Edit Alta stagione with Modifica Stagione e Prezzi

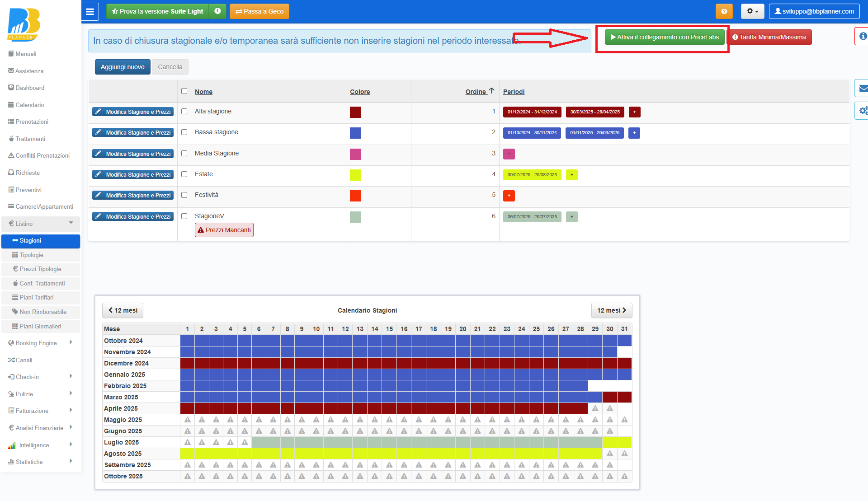(133, 112)
